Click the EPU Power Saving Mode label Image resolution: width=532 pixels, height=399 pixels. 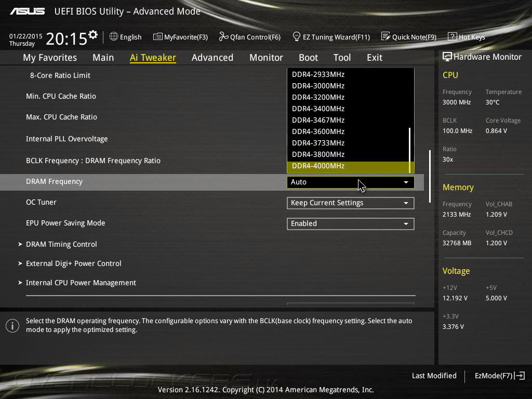[65, 223]
